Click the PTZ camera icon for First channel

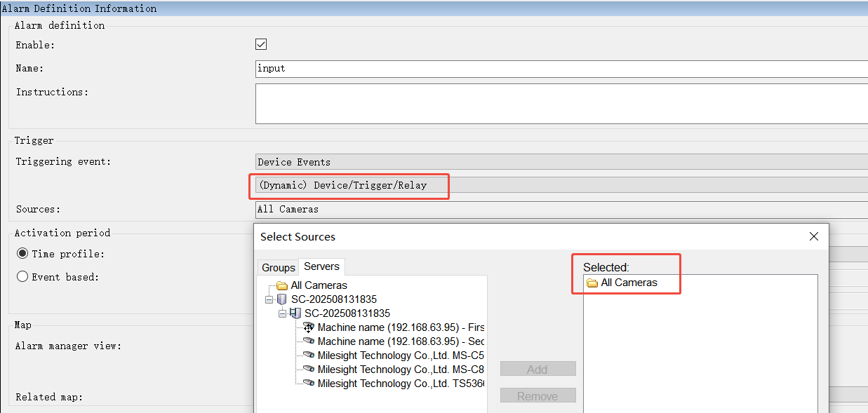click(x=309, y=327)
